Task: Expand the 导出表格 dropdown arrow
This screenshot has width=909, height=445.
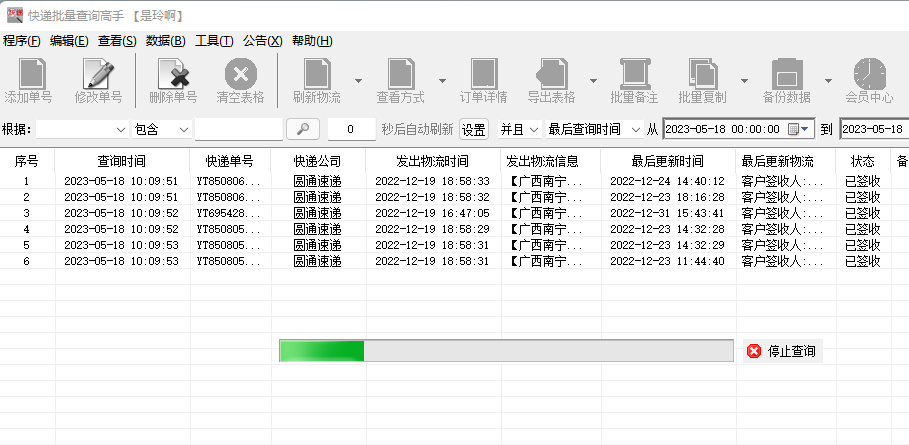Action: coord(593,81)
